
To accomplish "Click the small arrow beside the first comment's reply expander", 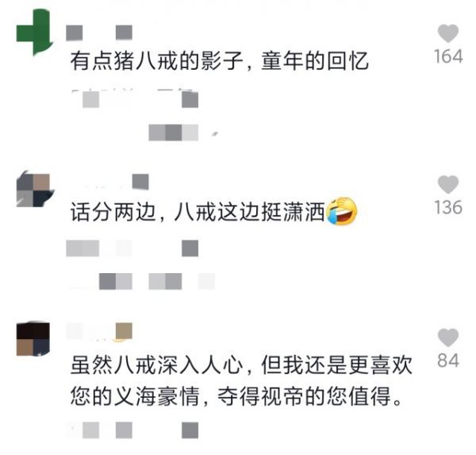I will [x=215, y=133].
